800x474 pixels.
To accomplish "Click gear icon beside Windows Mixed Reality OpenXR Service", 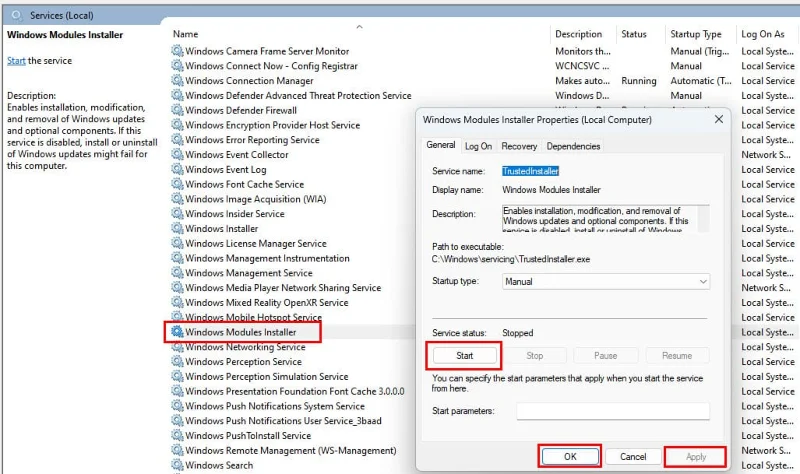I will (177, 303).
